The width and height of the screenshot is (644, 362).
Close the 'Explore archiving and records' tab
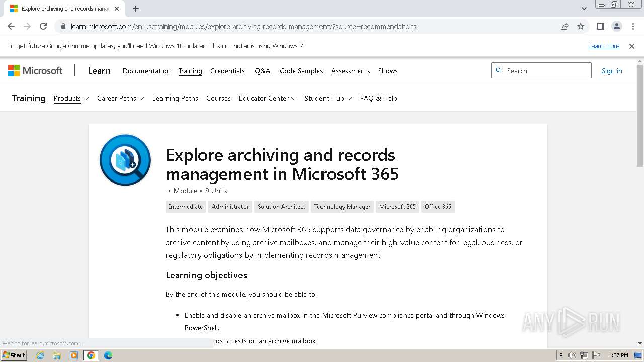tap(117, 9)
